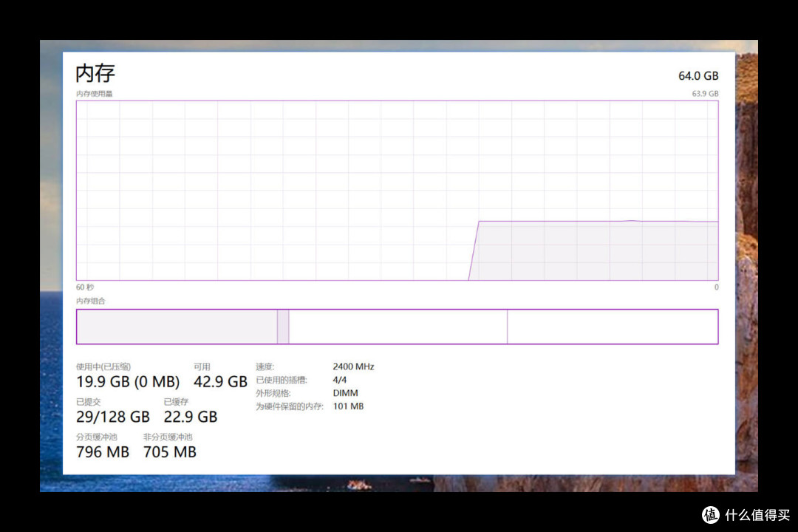Screen dimensions: 798x532
Task: Click the 内存 heading title
Action: [95, 73]
